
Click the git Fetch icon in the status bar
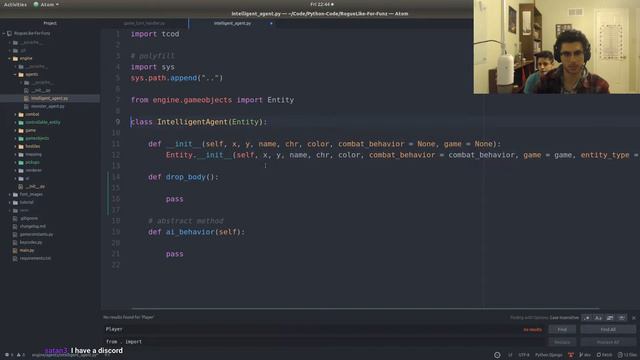point(599,355)
